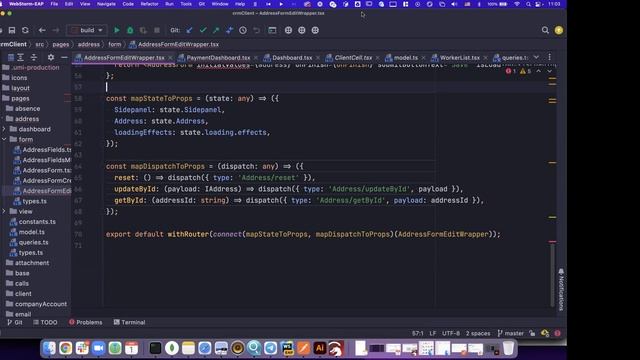Change LF line separator in status bar
Screen dimensions: 640x360
point(433,333)
